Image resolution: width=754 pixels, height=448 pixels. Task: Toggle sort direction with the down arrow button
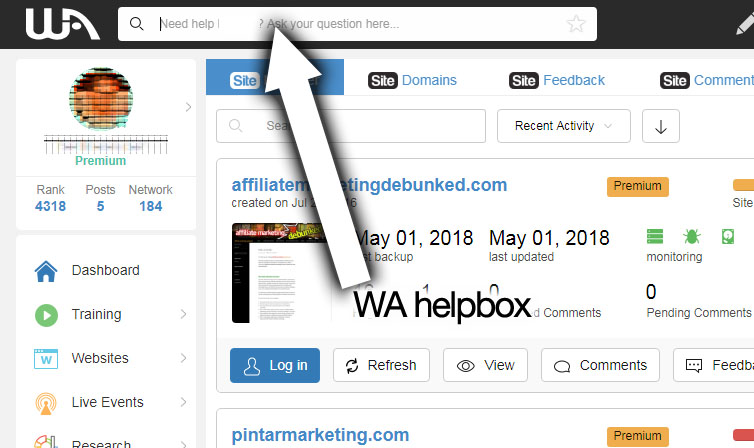click(x=661, y=126)
